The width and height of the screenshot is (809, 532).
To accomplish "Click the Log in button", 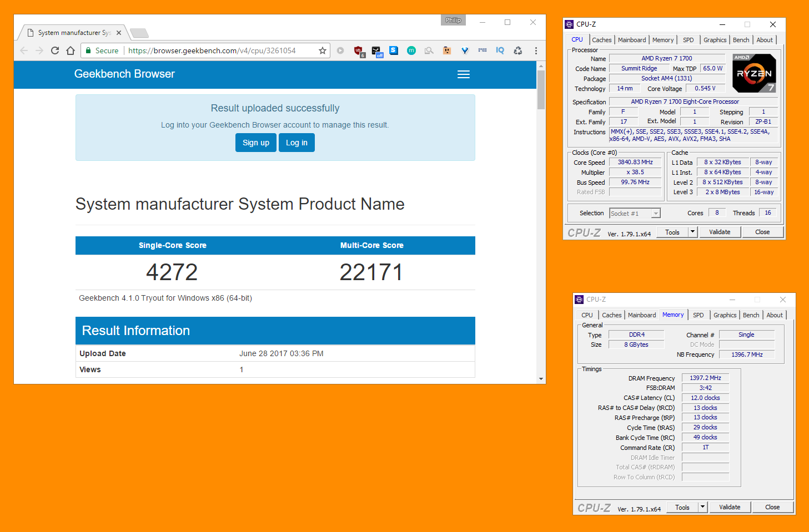I will (x=297, y=143).
